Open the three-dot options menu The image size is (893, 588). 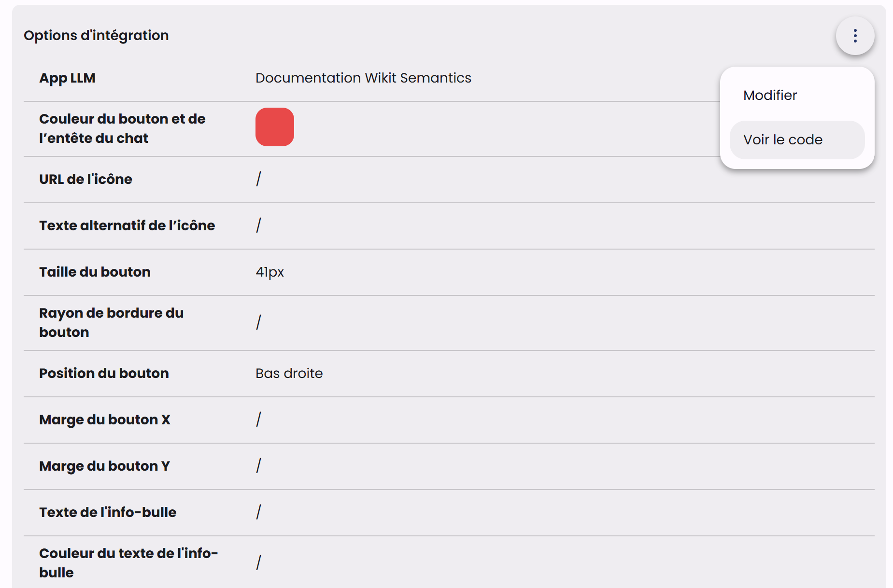tap(855, 35)
